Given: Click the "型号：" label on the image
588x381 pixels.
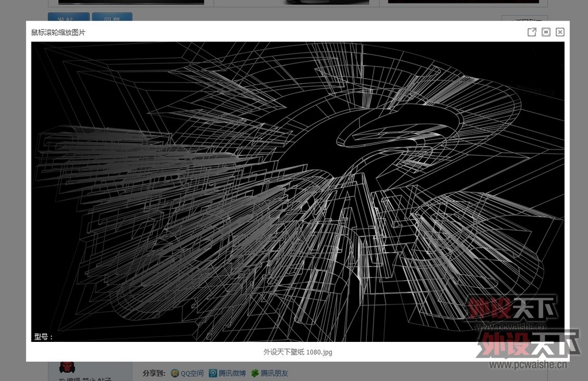Looking at the screenshot, I should 44,337.
